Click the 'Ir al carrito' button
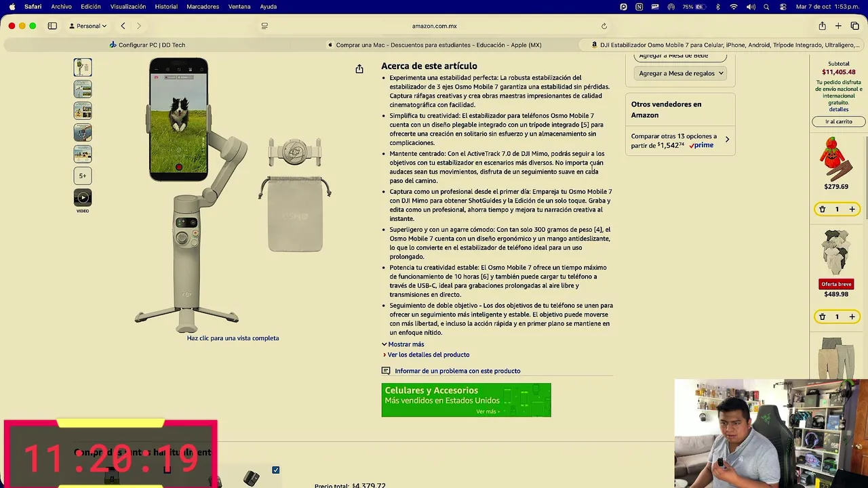 point(839,121)
